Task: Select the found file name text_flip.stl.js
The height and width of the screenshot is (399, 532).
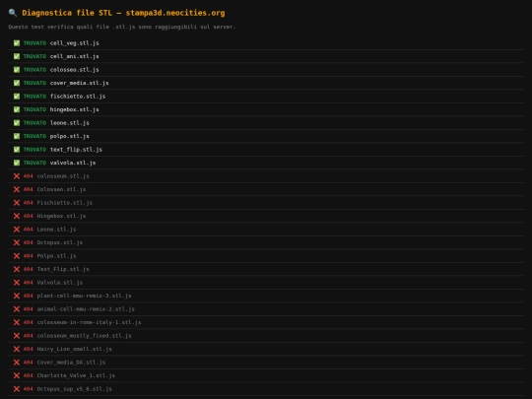Action: click(76, 150)
